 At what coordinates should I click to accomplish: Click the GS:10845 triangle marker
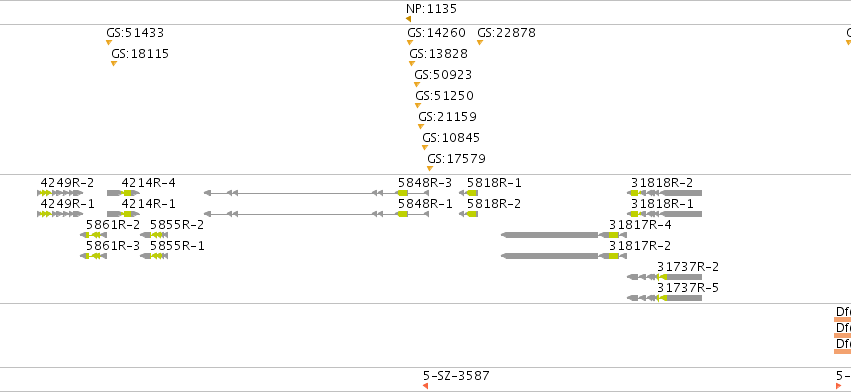pyautogui.click(x=425, y=148)
